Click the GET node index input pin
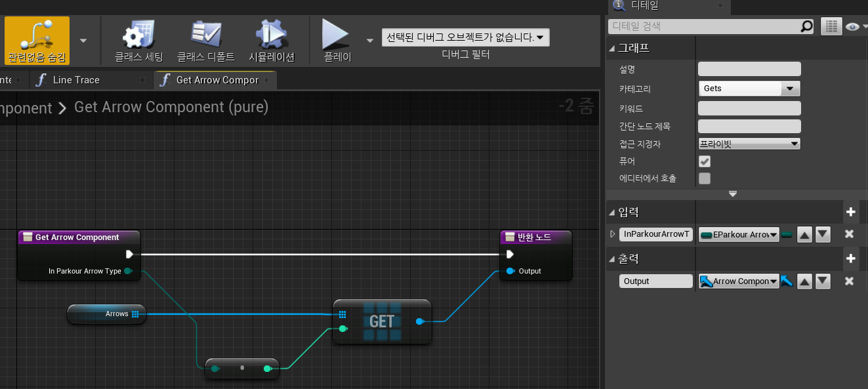The height and width of the screenshot is (389, 868). click(342, 329)
